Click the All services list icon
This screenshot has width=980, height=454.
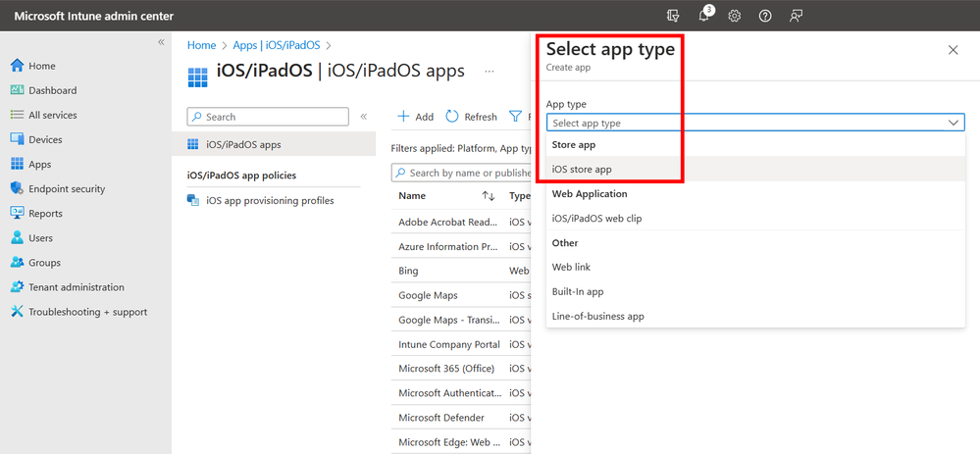pyautogui.click(x=17, y=115)
